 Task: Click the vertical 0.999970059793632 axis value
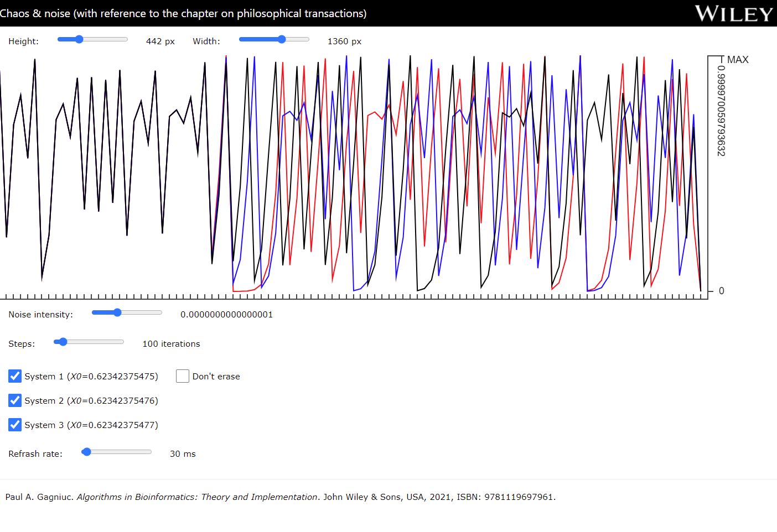coord(721,111)
